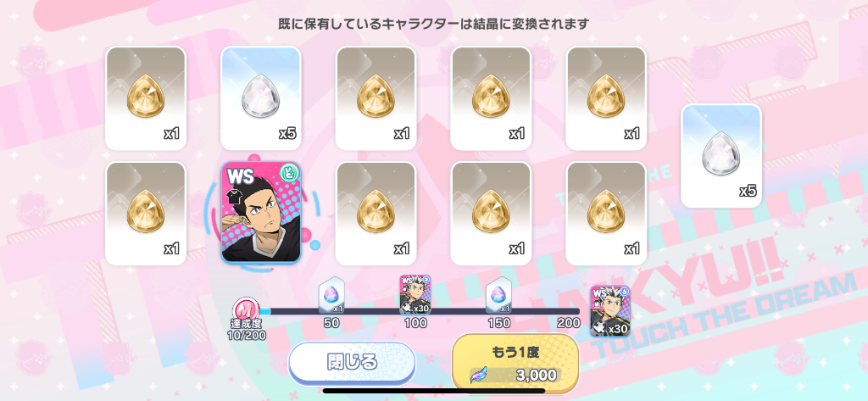Tap the fifth gold crystal card in bottom row
Viewport: 868px width, 401px height.
tap(606, 214)
